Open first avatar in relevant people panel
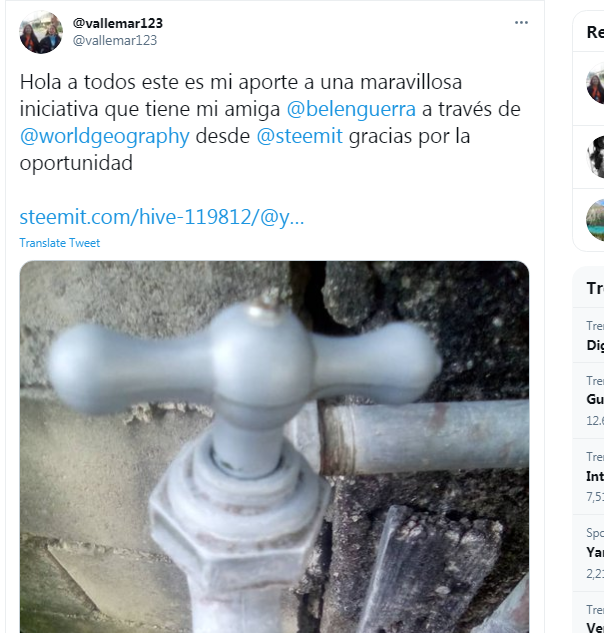 tap(595, 84)
